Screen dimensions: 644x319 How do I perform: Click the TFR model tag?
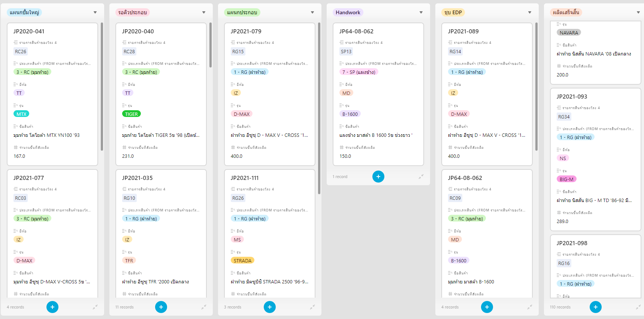pyautogui.click(x=129, y=261)
